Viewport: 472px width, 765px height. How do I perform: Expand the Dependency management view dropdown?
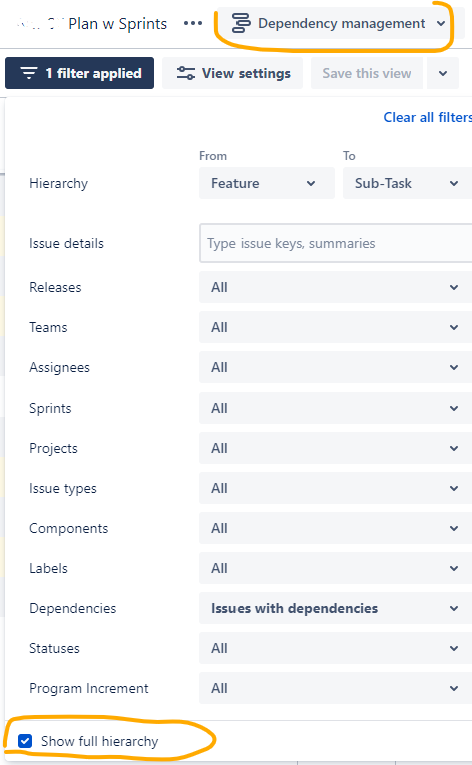coord(441,23)
